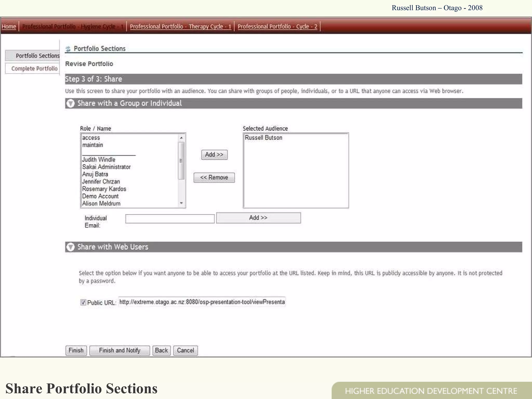The image size is (532, 399).
Task: Click the << Remove button
Action: click(214, 178)
